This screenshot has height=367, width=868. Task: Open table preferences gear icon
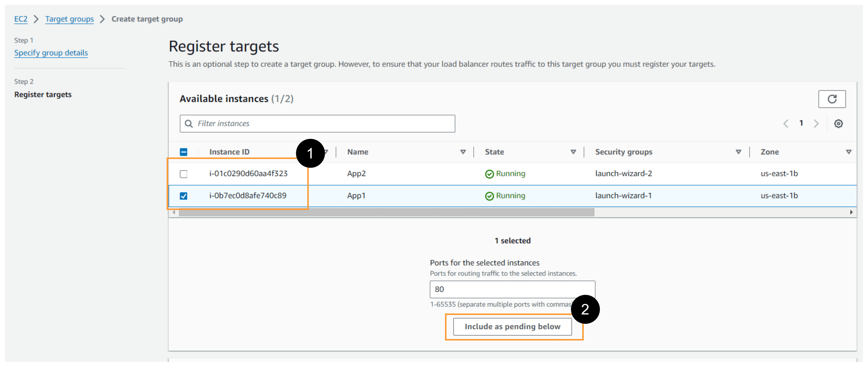(x=838, y=124)
